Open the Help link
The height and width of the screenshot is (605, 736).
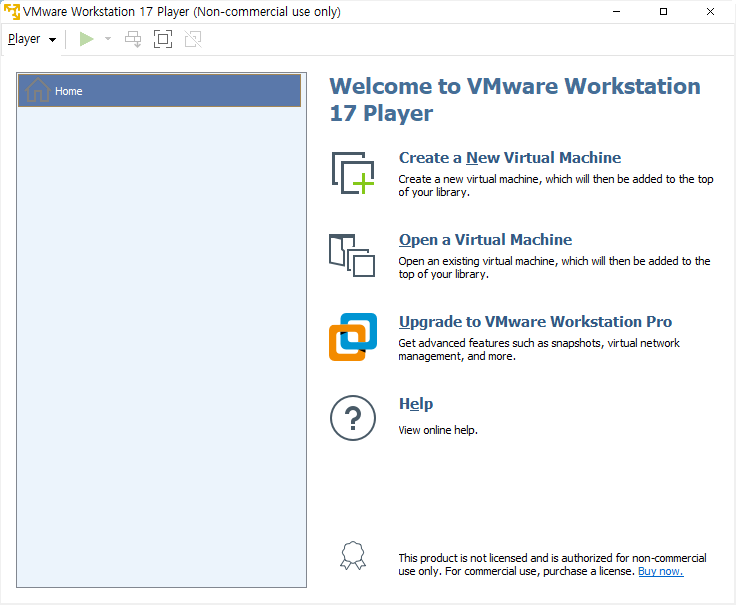(416, 404)
